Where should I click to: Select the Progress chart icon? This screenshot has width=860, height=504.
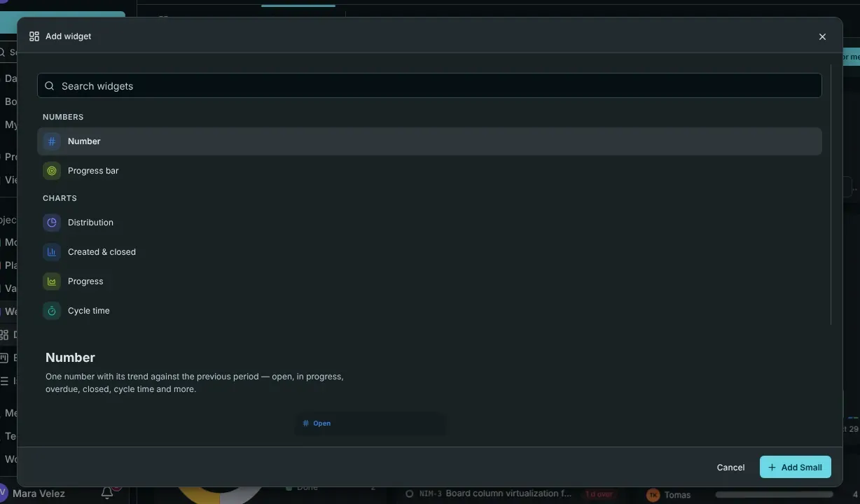(52, 281)
